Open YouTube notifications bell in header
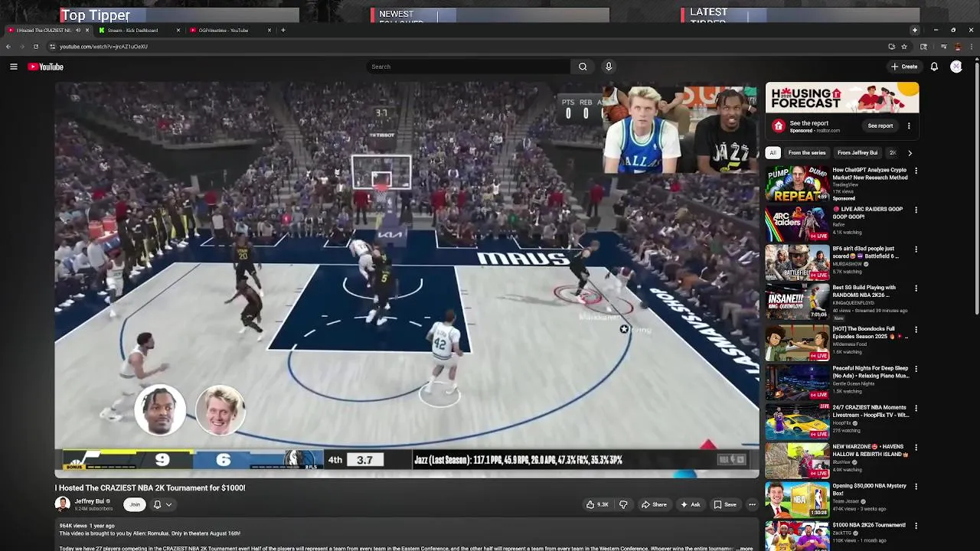The width and height of the screenshot is (980, 551). (934, 67)
